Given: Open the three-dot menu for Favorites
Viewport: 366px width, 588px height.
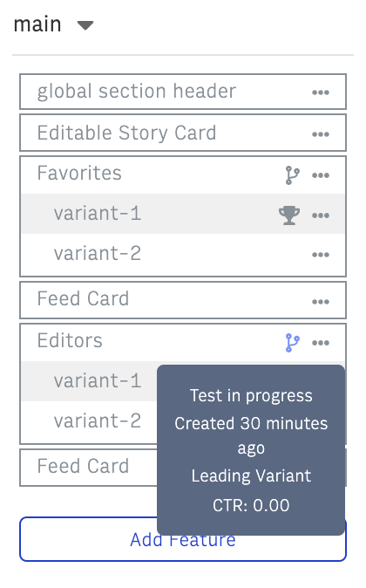Looking at the screenshot, I should click(x=321, y=175).
